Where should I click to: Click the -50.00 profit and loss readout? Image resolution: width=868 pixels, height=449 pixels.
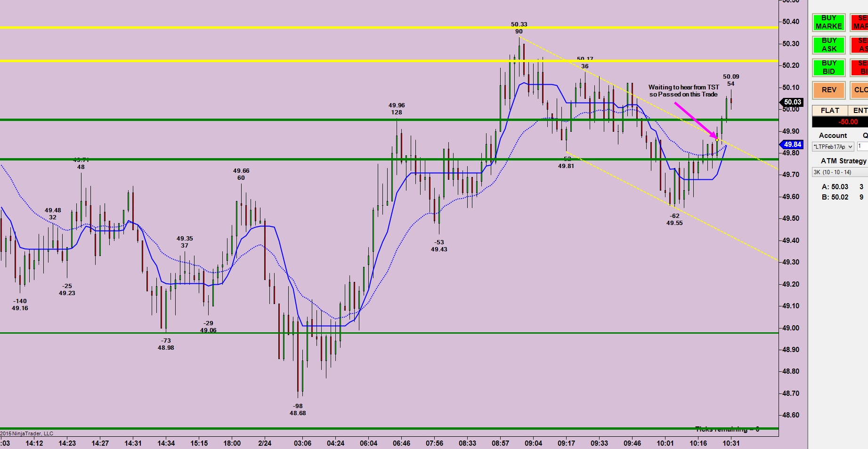tap(840, 122)
